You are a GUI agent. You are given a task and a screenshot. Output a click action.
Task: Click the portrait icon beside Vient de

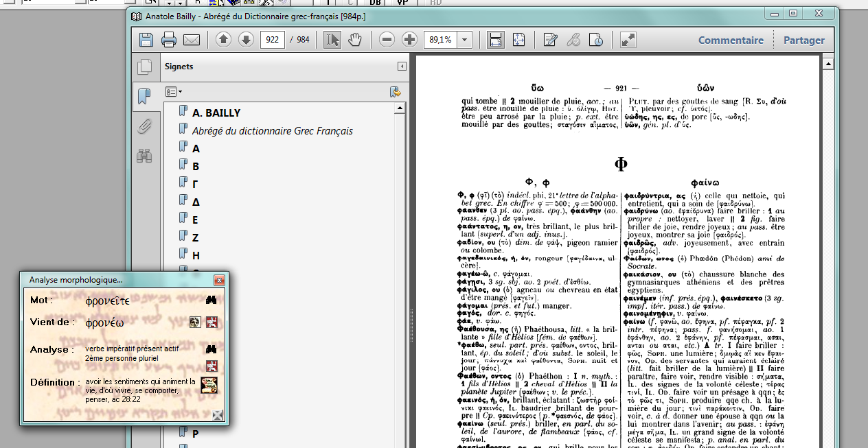[196, 322]
